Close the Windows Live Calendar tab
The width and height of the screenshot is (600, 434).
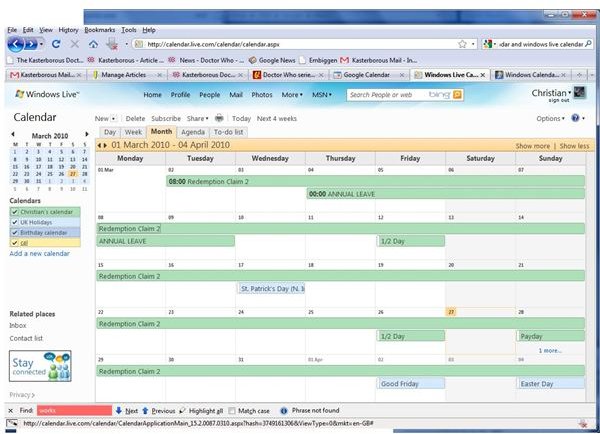483,75
